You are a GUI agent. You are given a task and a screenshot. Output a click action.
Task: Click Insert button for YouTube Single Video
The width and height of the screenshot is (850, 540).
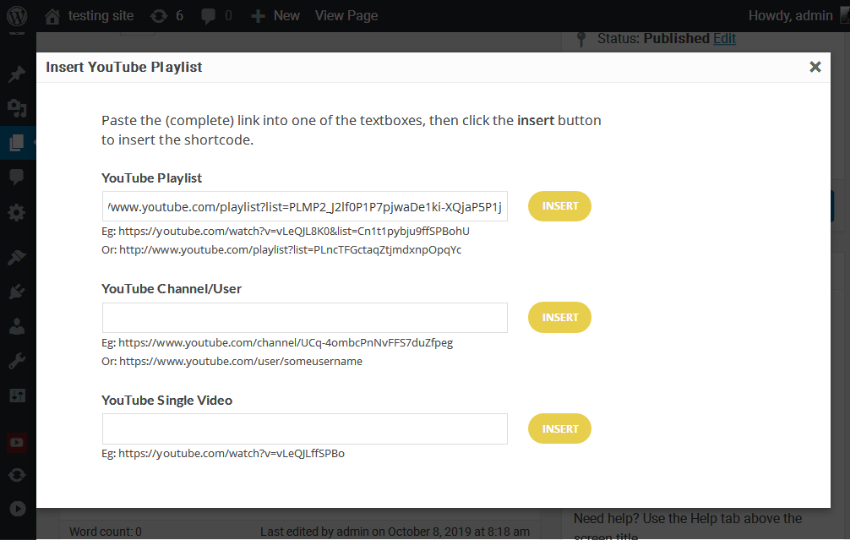(x=559, y=429)
